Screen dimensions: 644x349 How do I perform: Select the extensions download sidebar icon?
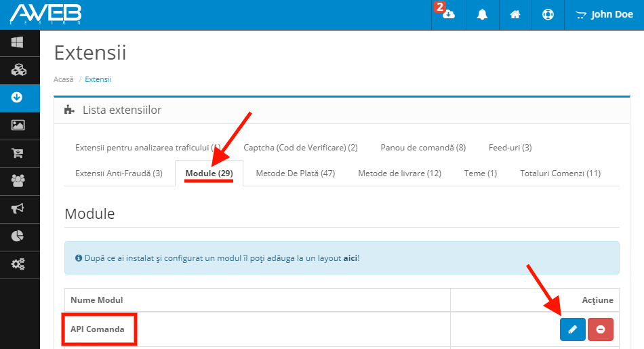coord(18,98)
